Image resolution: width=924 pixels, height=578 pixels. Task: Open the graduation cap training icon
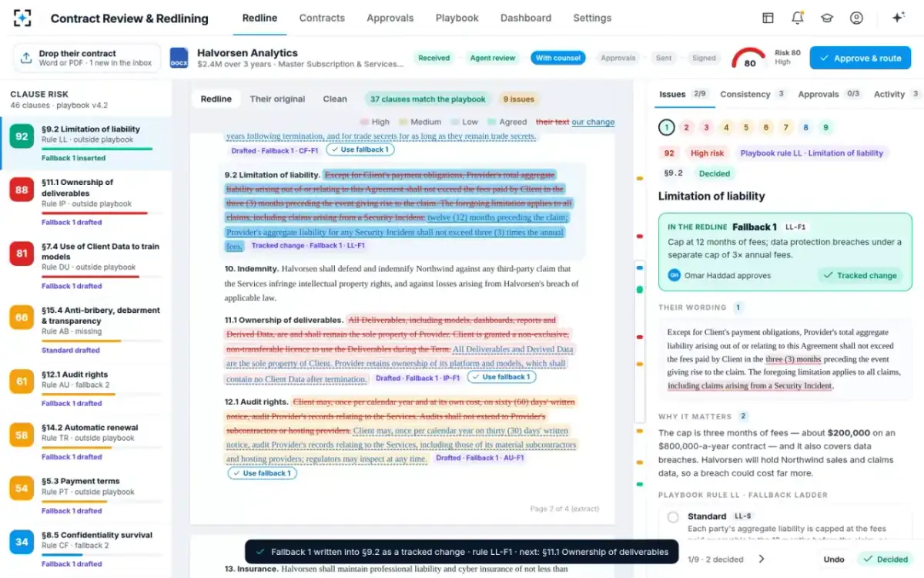point(827,18)
